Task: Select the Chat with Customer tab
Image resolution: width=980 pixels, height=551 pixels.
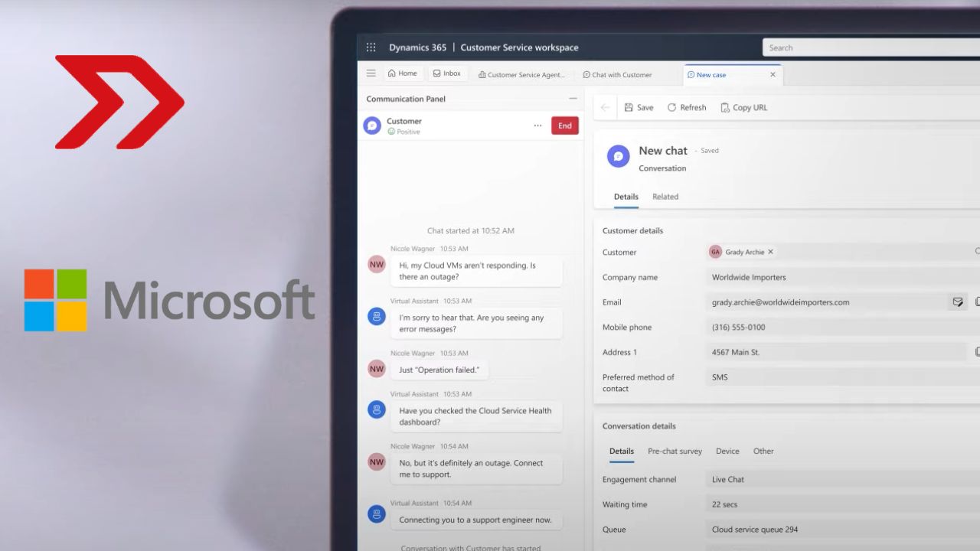Action: coord(617,75)
